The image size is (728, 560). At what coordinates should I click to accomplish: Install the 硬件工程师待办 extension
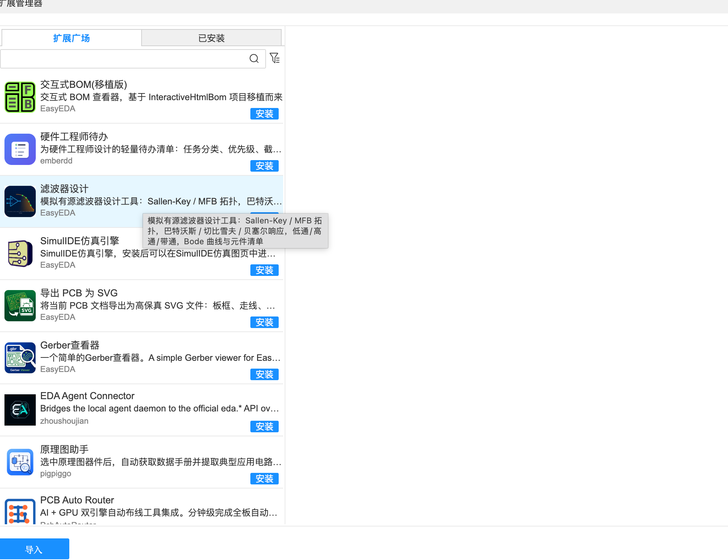point(265,166)
